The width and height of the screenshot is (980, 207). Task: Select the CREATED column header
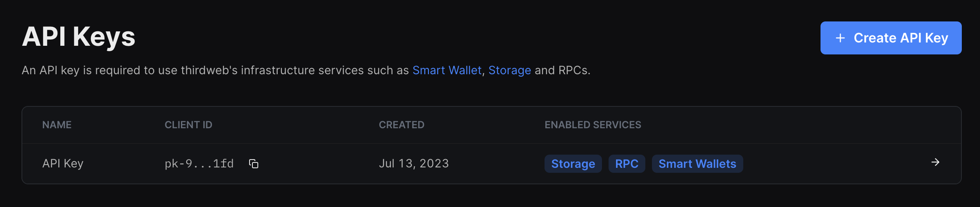(402, 125)
